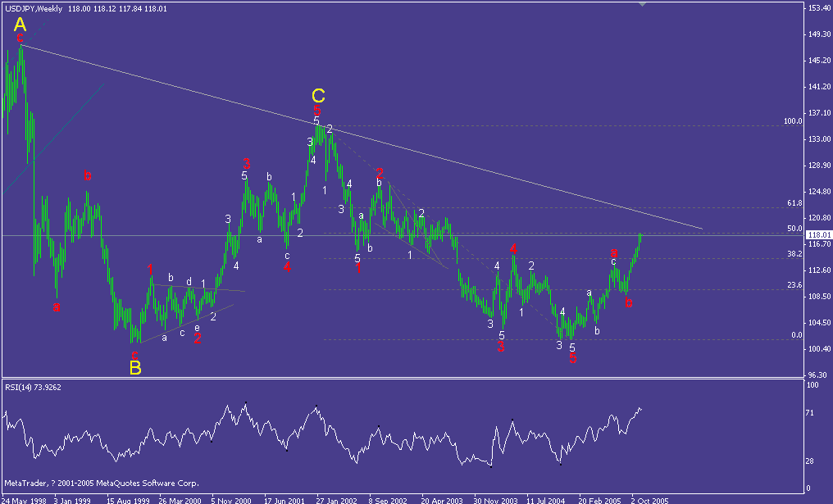Click the chart shift triangle marker at top
833x504 pixels.
(643, 4)
